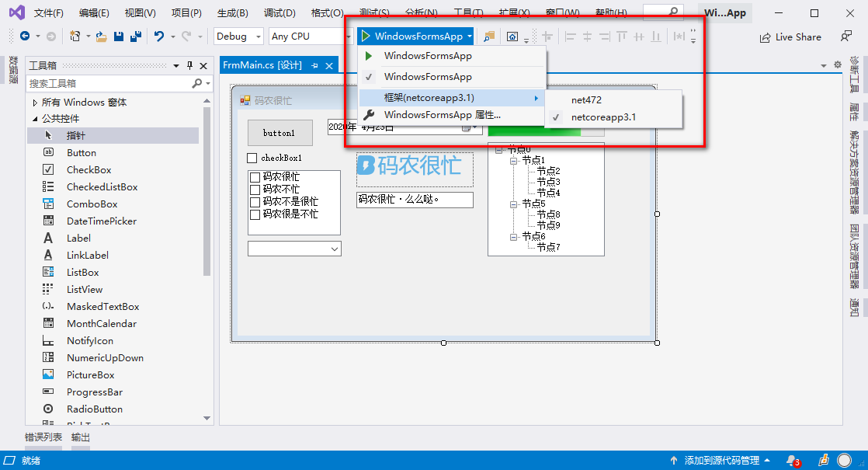Run WindowsFormsApp from the dropdown's play entry
Image resolution: width=868 pixels, height=470 pixels.
coord(453,56)
